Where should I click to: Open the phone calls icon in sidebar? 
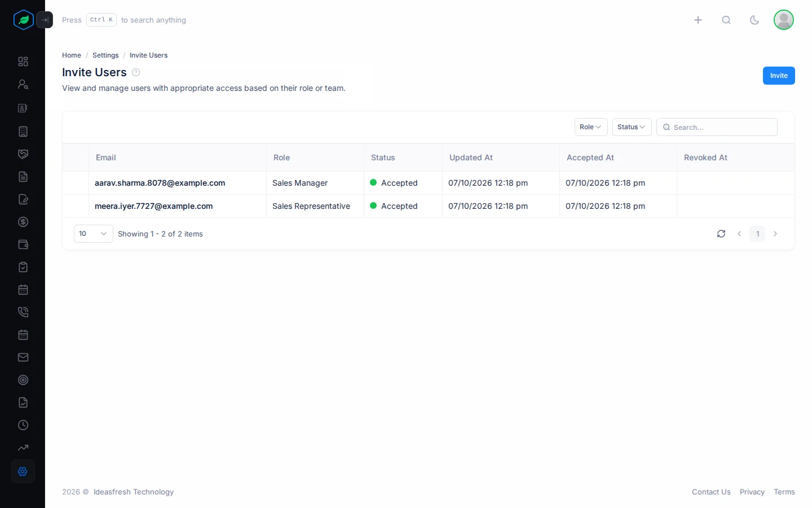[x=23, y=312]
